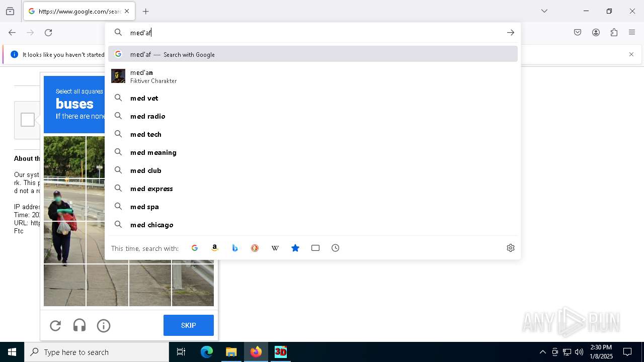This screenshot has width=644, height=362.
Task: Click the Go arrow in address bar
Action: (511, 33)
